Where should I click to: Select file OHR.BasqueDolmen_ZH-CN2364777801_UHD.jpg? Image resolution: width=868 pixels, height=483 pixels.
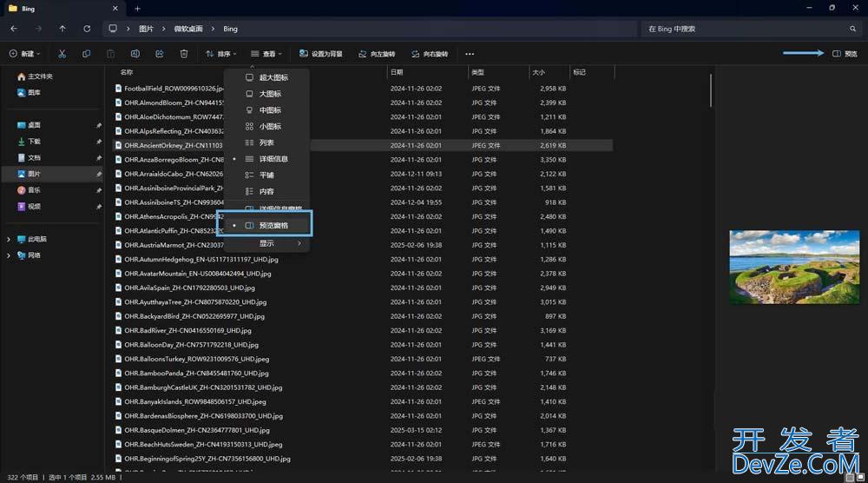[x=197, y=430]
